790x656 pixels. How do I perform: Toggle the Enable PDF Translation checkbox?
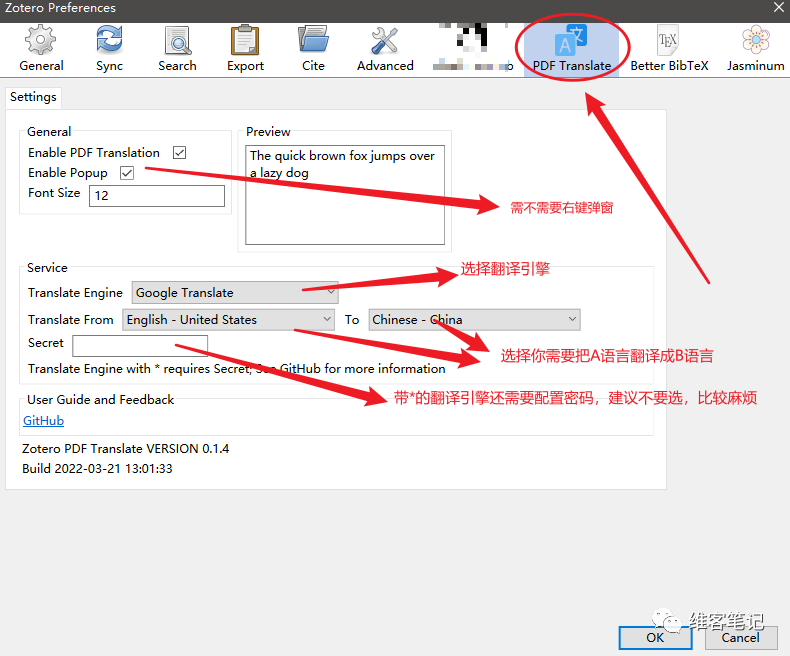click(179, 153)
